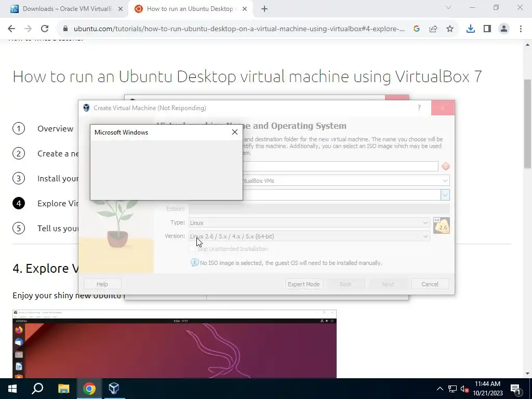Close the Downloads Oracle VM VirtualBox tab
The image size is (532, 399).
pyautogui.click(x=121, y=9)
